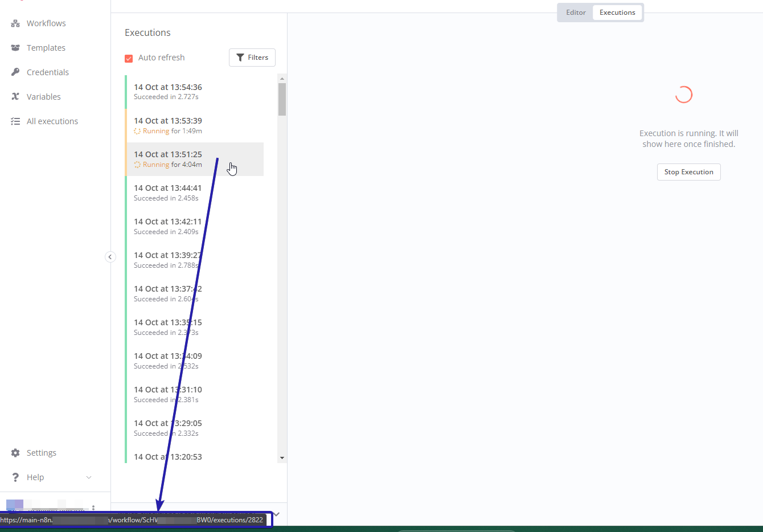
Task: Open the Settings gear icon
Action: click(15, 453)
